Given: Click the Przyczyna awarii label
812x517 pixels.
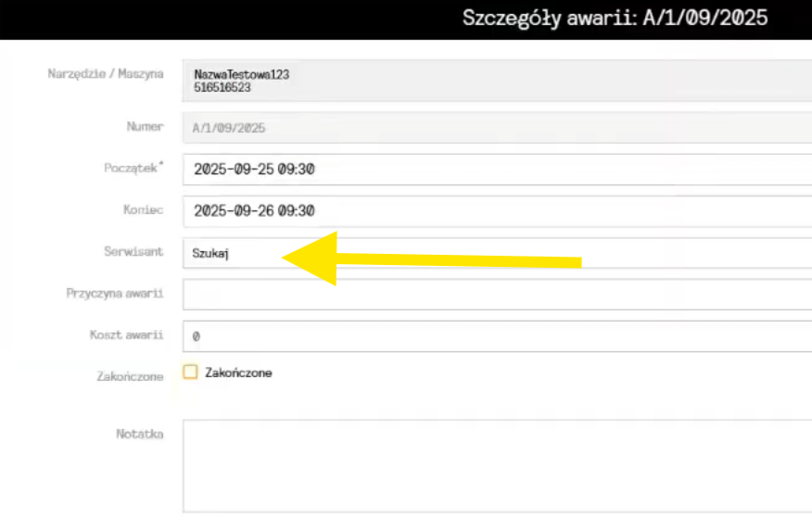Looking at the screenshot, I should click(x=115, y=294).
